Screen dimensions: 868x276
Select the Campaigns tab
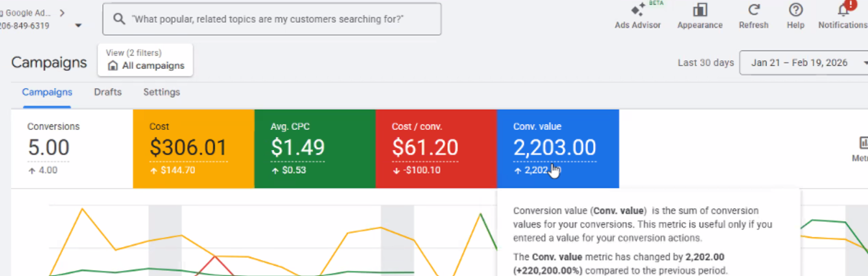pyautogui.click(x=47, y=92)
